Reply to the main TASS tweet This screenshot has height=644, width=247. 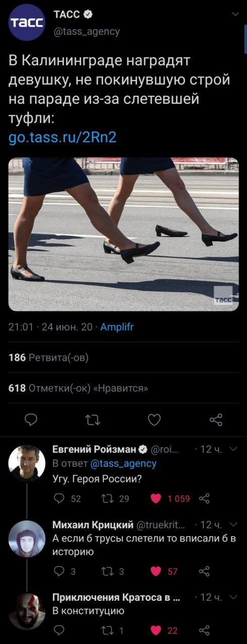[31, 419]
